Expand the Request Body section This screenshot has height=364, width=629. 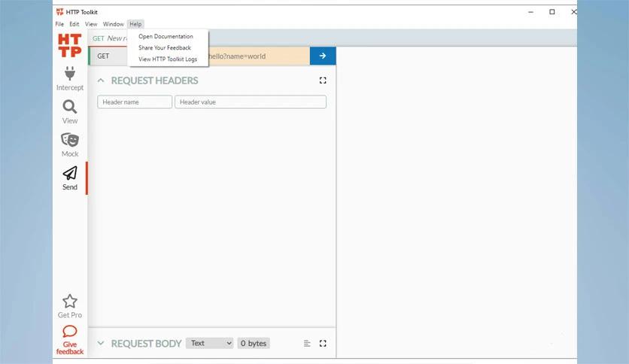click(101, 344)
